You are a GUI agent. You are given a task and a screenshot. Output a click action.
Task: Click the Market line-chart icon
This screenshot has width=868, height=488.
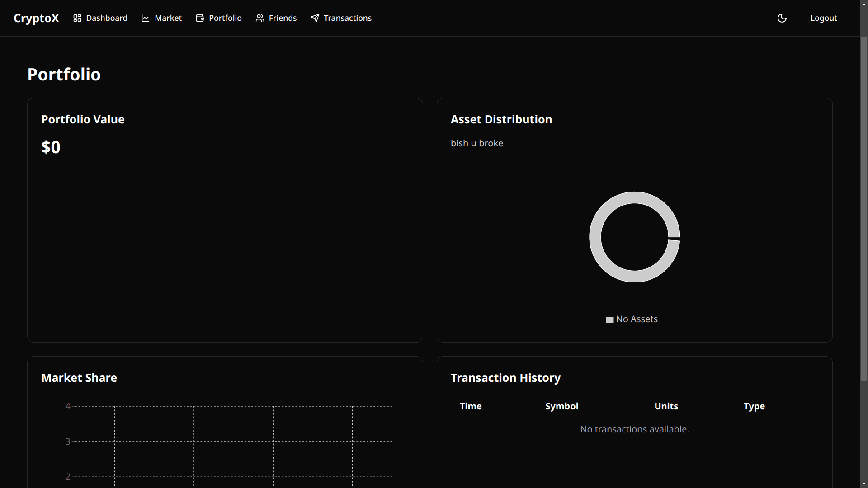click(x=146, y=18)
